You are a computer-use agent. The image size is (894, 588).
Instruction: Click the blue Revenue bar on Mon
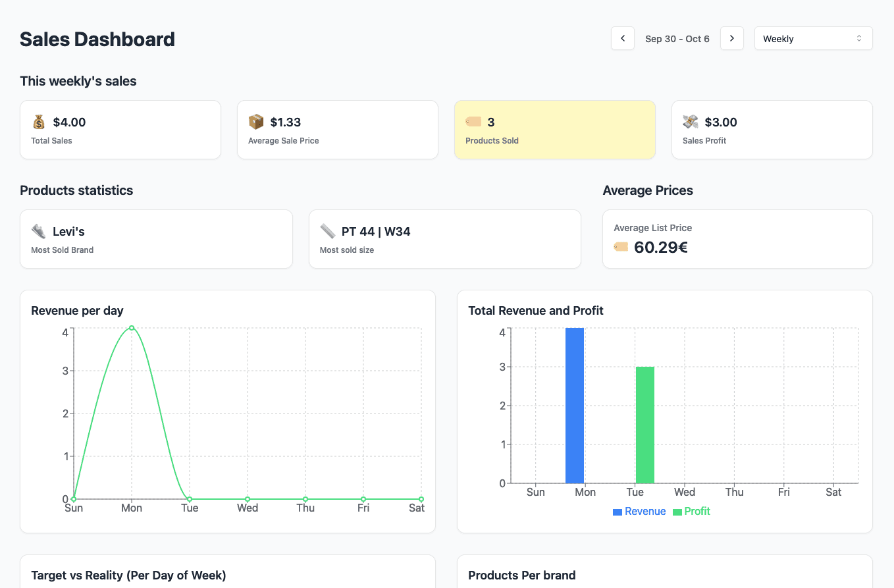click(575, 406)
